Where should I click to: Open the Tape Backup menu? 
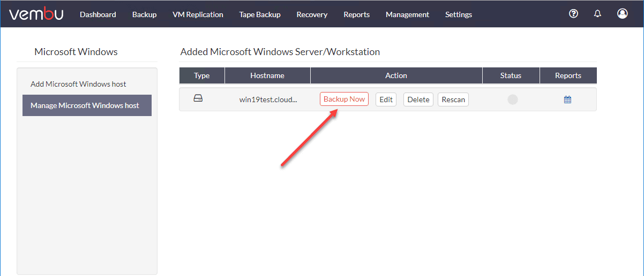tap(260, 14)
